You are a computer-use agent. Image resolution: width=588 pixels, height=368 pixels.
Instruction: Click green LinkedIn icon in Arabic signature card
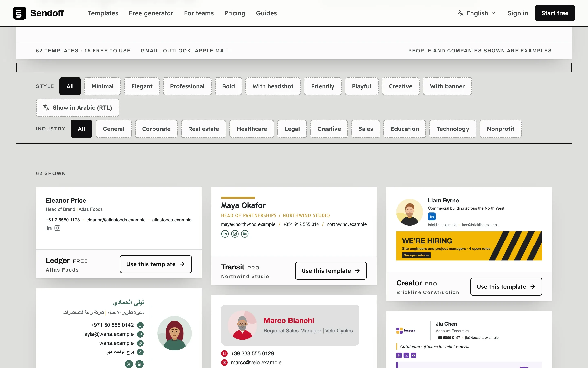point(139,364)
